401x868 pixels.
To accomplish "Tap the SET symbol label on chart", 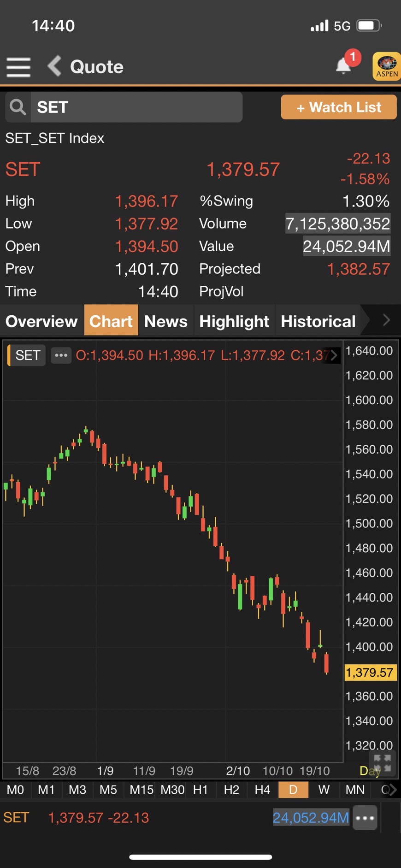I will coord(27,355).
